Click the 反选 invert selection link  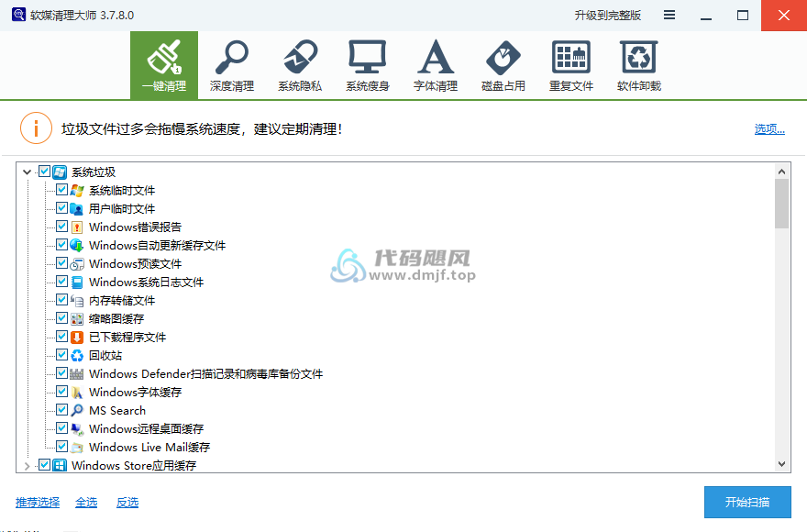(127, 502)
